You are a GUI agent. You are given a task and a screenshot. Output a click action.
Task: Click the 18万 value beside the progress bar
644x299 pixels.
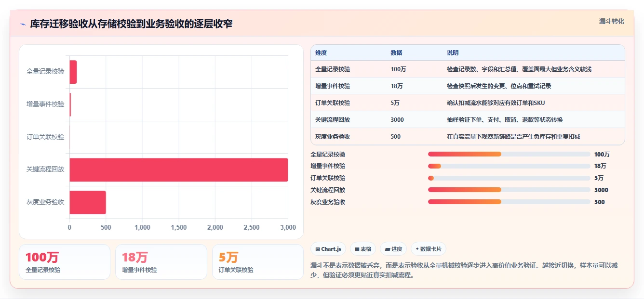tap(600, 166)
